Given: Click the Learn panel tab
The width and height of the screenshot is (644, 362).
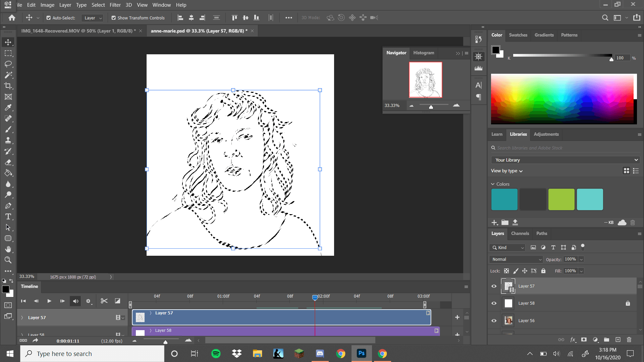Looking at the screenshot, I should [497, 134].
